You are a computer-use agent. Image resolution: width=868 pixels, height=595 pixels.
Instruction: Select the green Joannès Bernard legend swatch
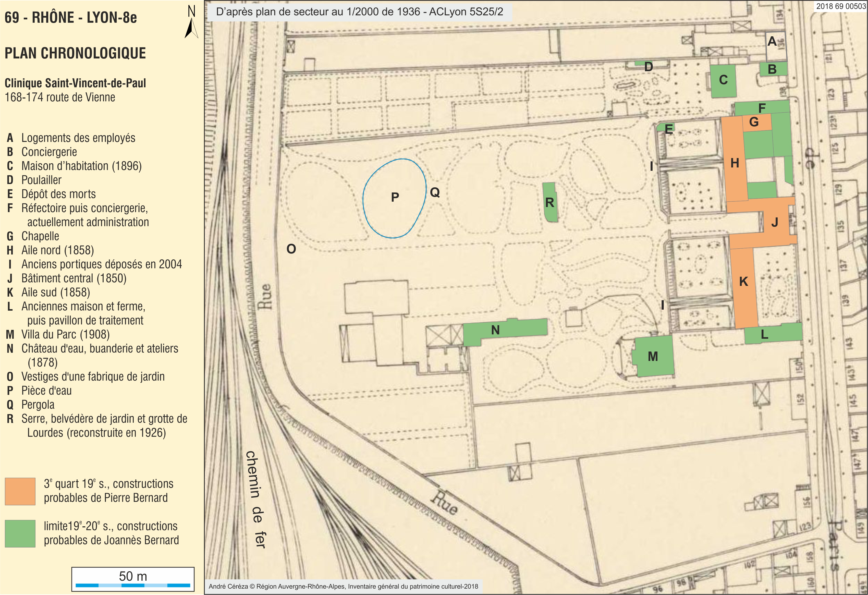coord(20,534)
